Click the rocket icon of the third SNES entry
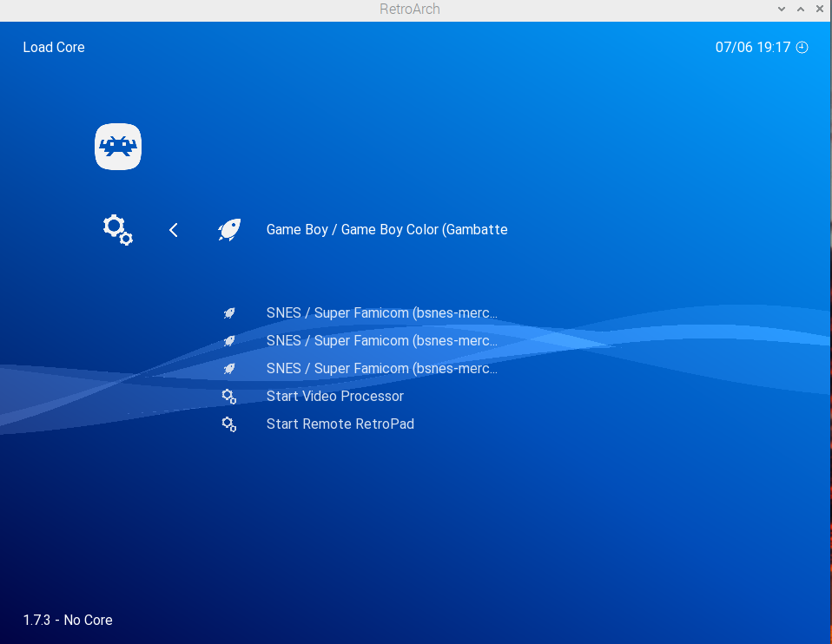This screenshot has height=644, width=832. point(229,369)
